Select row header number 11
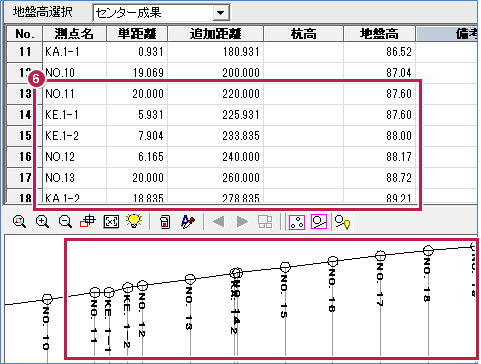 coord(25,52)
